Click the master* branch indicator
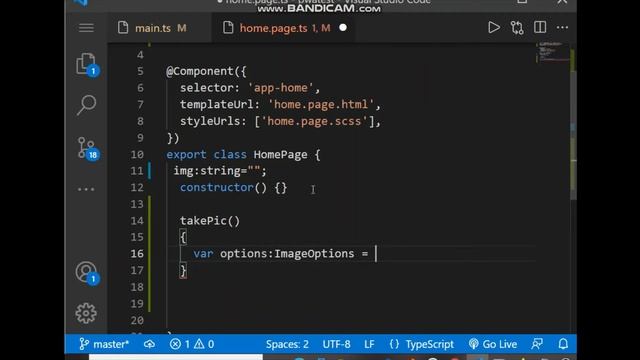Viewport: 640px width, 360px height. (x=104, y=344)
